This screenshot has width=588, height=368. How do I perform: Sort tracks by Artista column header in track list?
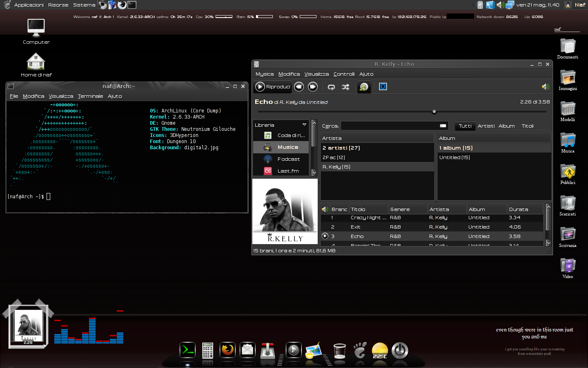(x=447, y=209)
